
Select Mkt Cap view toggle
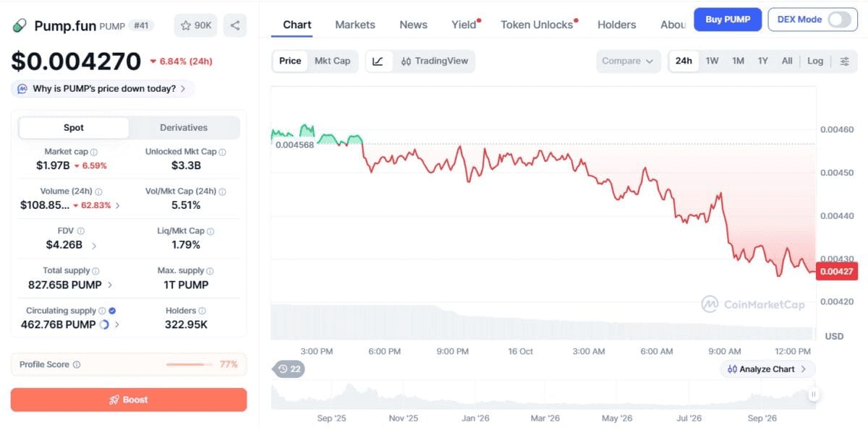coord(332,61)
